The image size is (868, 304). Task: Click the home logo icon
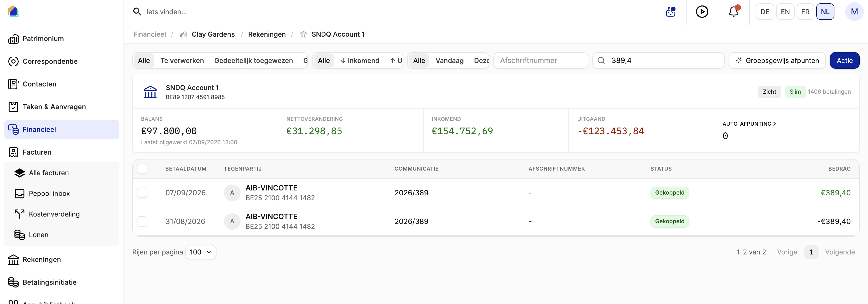coord(13,11)
